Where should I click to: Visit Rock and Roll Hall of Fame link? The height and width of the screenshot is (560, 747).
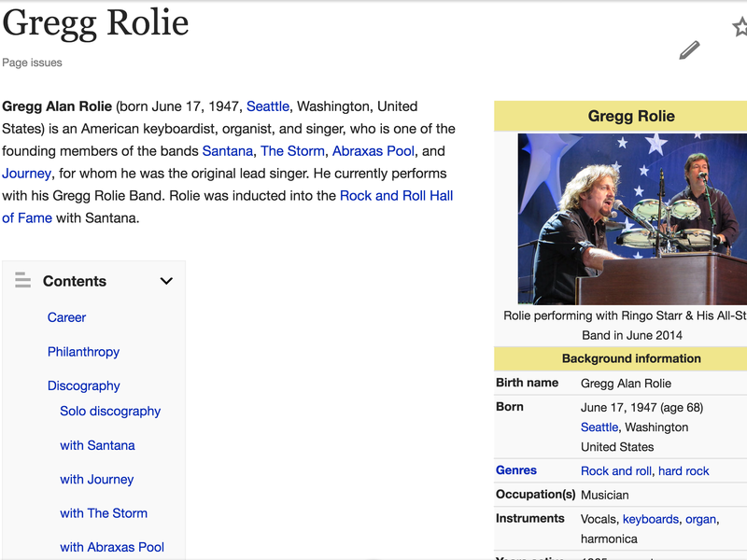click(x=396, y=196)
